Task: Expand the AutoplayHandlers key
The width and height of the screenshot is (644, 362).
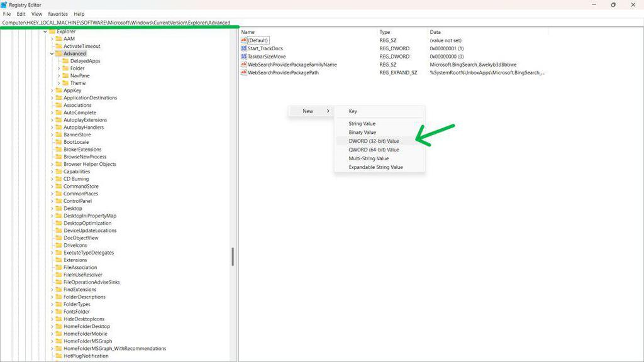Action: (x=52, y=127)
